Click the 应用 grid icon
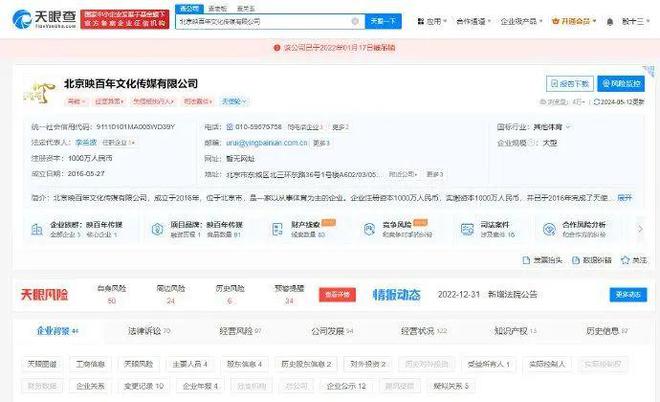 pyautogui.click(x=420, y=21)
